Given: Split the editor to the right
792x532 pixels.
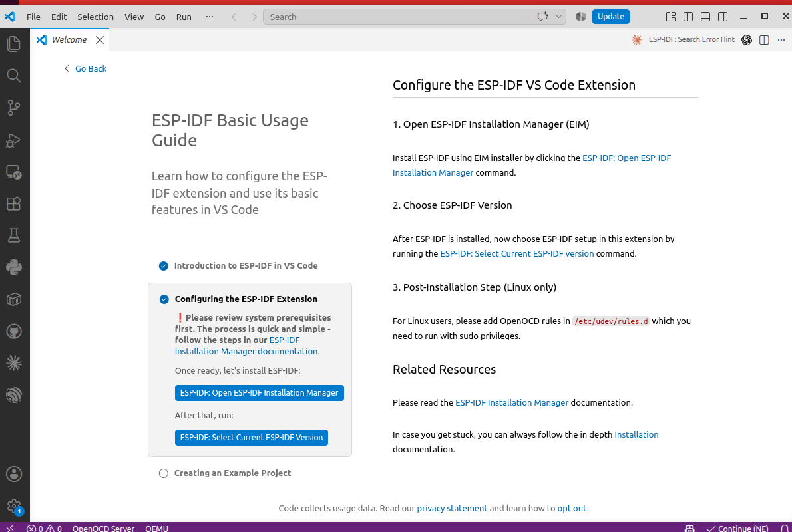Looking at the screenshot, I should 764,39.
